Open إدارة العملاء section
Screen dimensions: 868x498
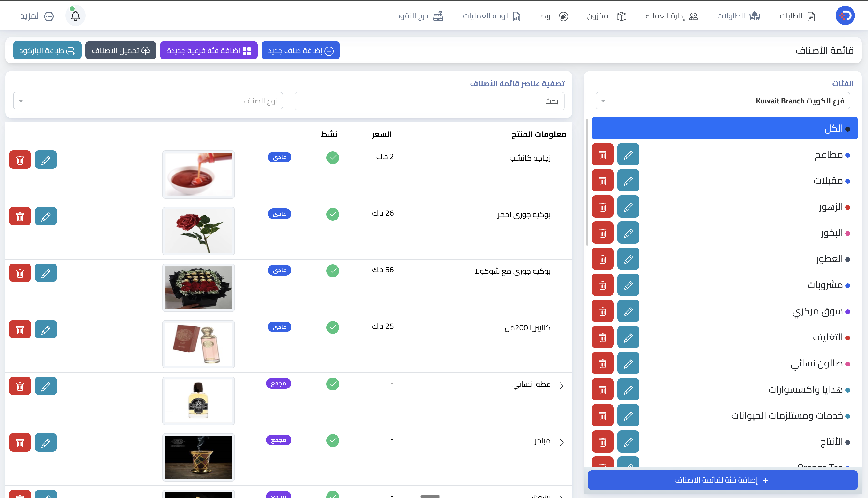pyautogui.click(x=672, y=16)
